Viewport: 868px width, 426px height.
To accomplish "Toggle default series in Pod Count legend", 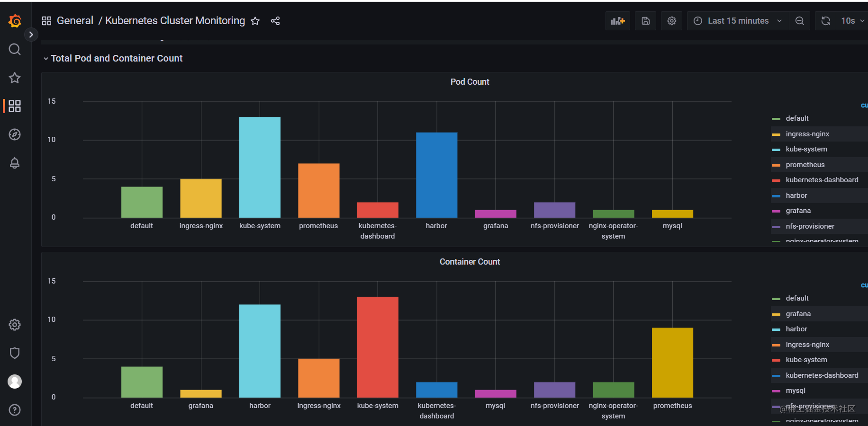I will coord(797,118).
